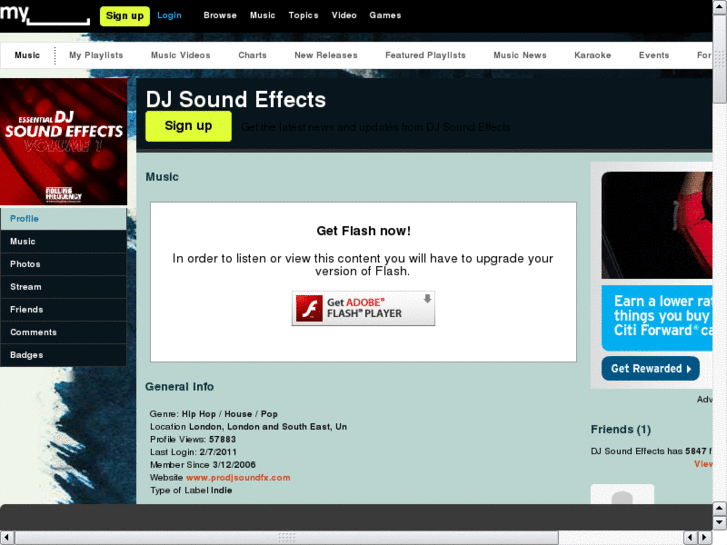Viewport: 727px width, 545px height.
Task: Click the Myspace logo in header
Action: (x=45, y=15)
